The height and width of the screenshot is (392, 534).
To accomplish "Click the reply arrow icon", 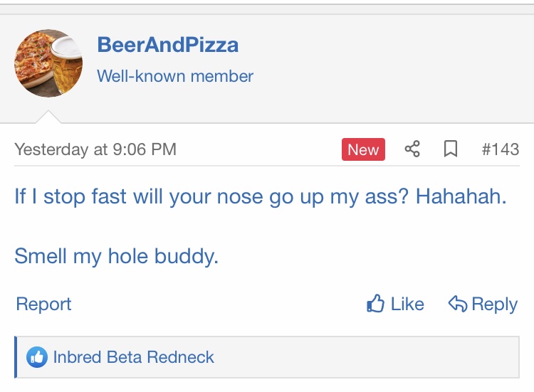I will coord(457,304).
